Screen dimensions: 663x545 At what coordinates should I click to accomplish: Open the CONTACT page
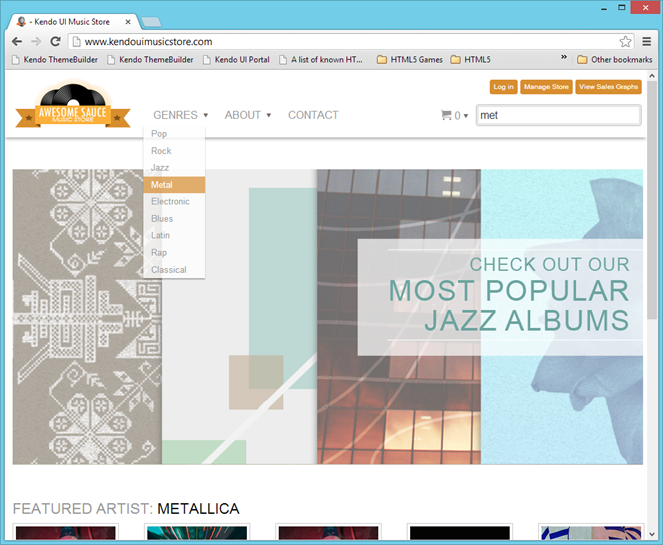[x=313, y=115]
